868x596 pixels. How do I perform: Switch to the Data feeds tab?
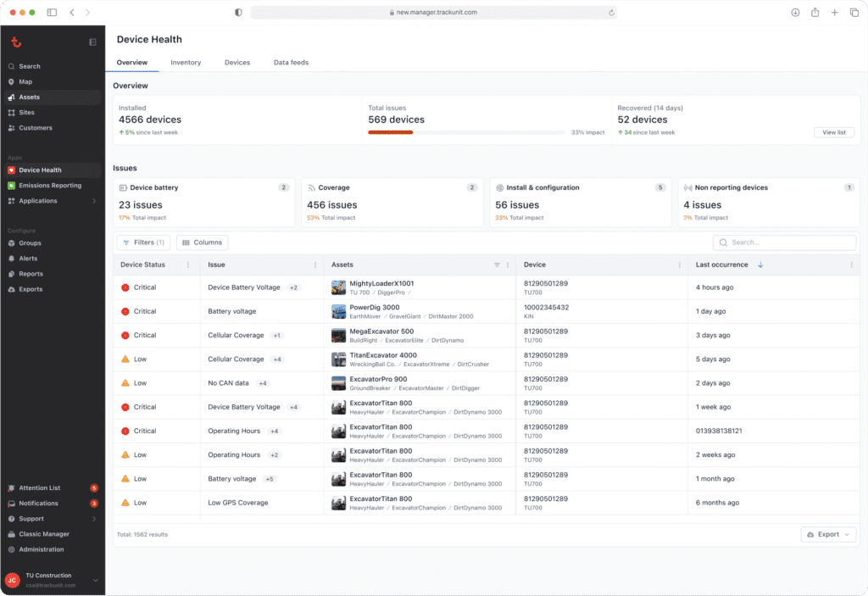point(292,63)
